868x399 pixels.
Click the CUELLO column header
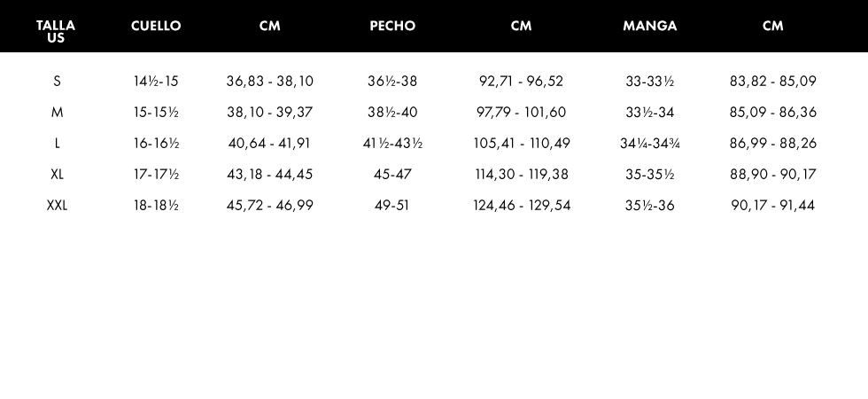(156, 26)
